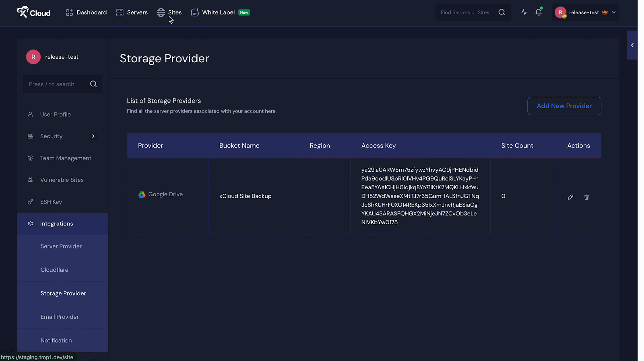
Task: Expand the collapsed right side panel
Action: point(632,45)
